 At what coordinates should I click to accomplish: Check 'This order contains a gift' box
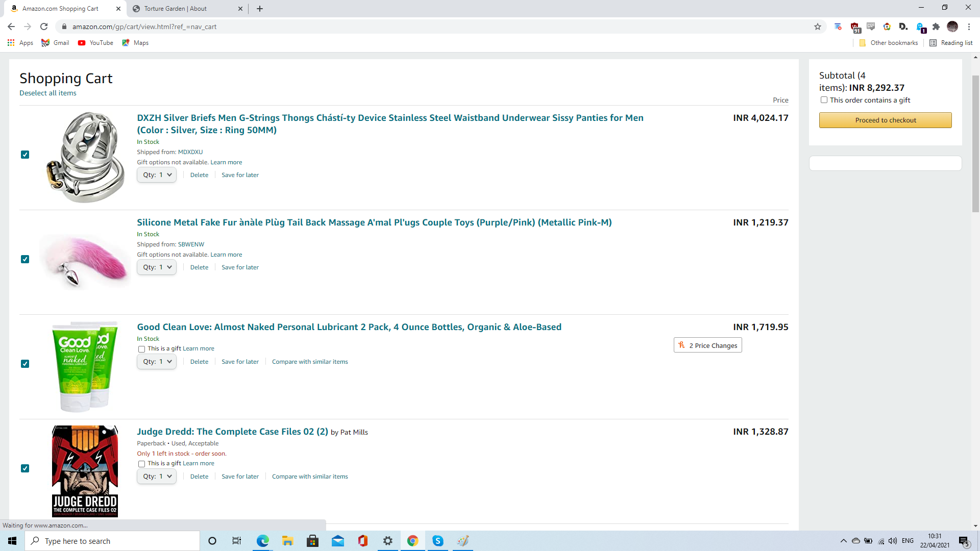click(824, 100)
